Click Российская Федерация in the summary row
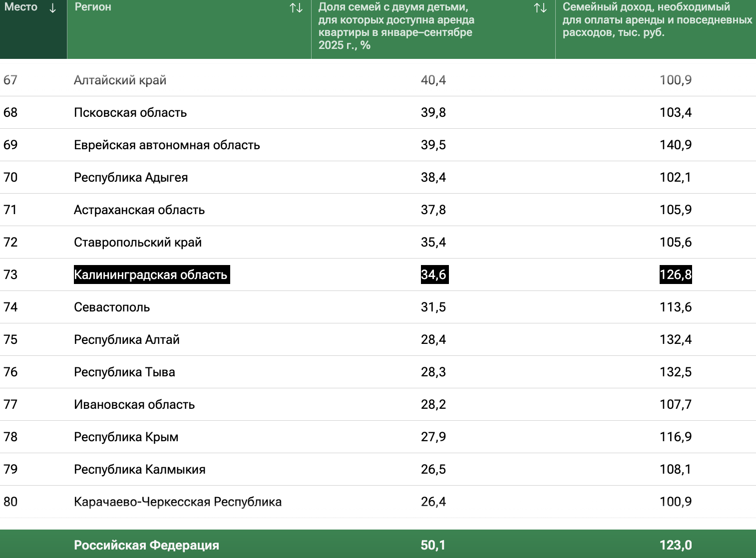Viewport: 756px width, 558px height. tap(146, 545)
